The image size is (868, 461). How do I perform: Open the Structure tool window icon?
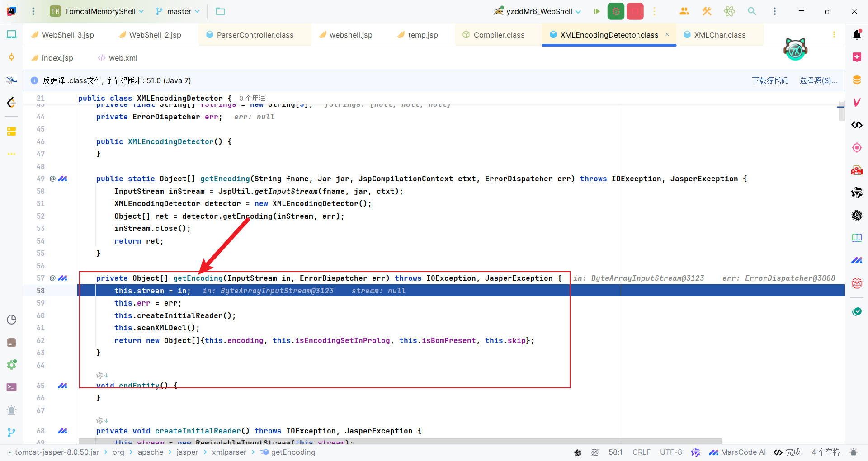click(x=11, y=132)
